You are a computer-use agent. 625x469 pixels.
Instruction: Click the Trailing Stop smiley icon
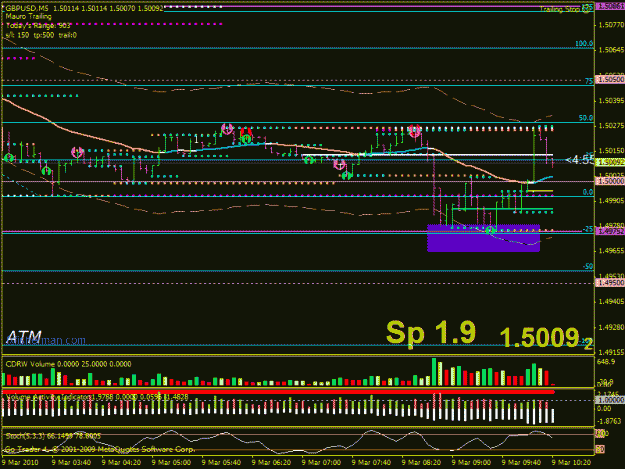pyautogui.click(x=586, y=9)
